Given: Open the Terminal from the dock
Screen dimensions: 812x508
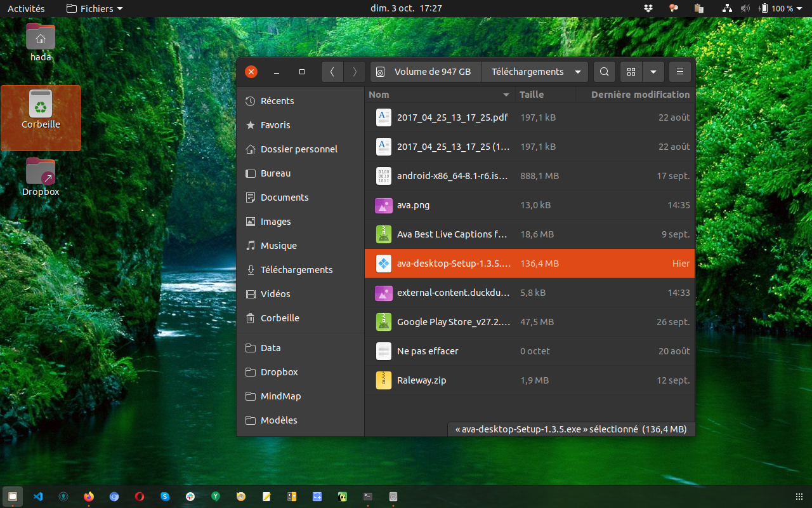Looking at the screenshot, I should [368, 497].
